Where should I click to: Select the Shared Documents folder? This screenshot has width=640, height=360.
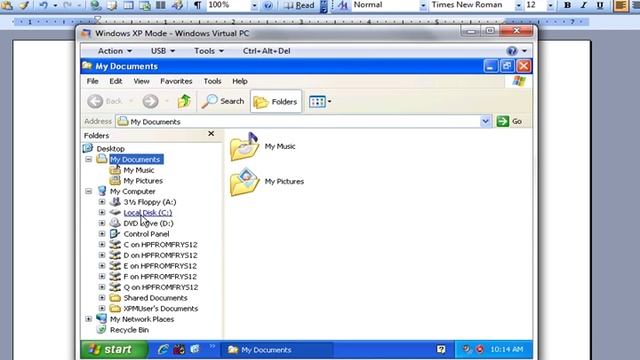[x=155, y=298]
